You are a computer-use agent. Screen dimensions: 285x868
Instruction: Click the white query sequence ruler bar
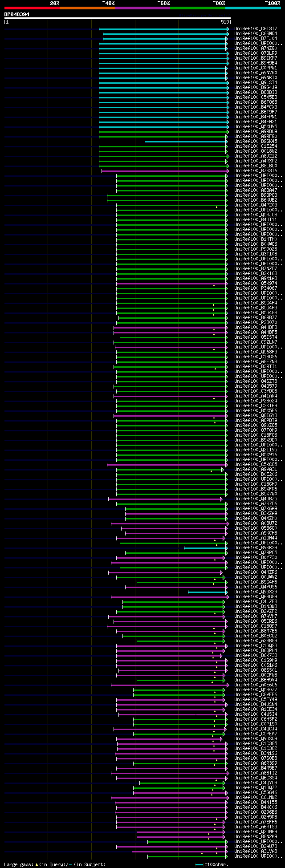coord(118,18)
